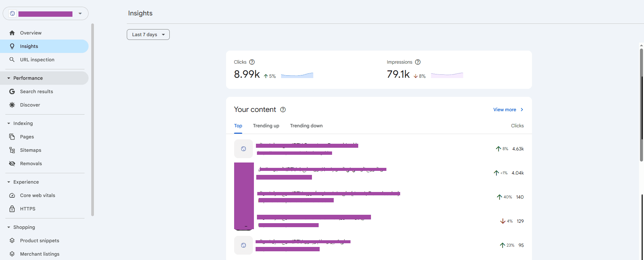
Task: Switch to the Trending up tab
Action: (266, 126)
